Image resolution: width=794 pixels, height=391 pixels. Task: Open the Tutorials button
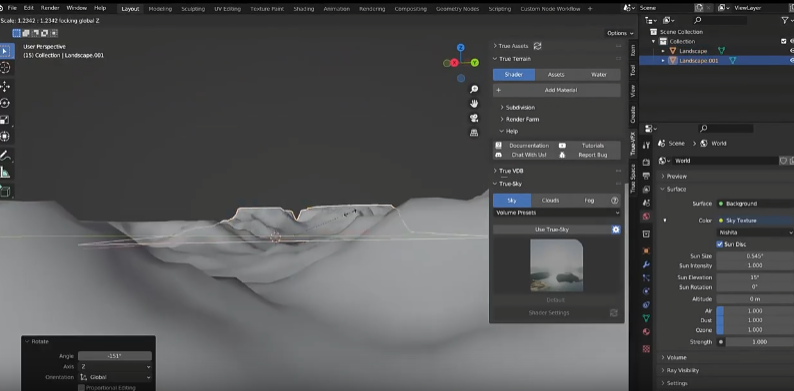(589, 146)
